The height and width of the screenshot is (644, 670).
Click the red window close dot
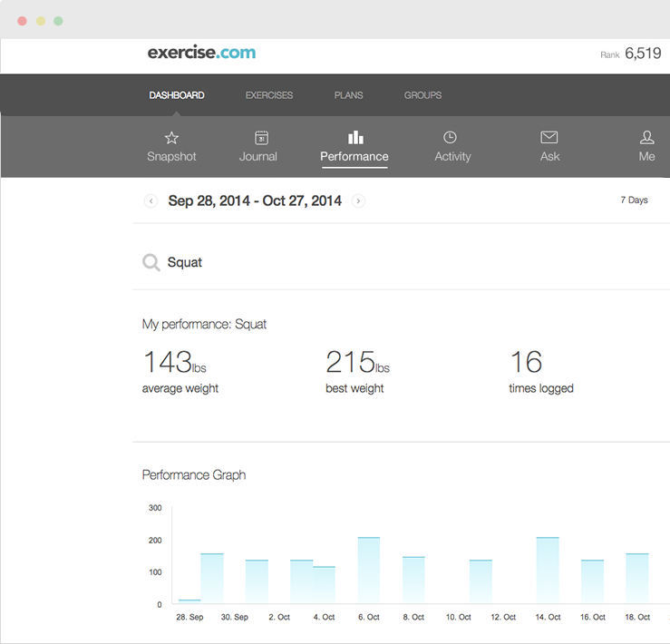tap(23, 21)
